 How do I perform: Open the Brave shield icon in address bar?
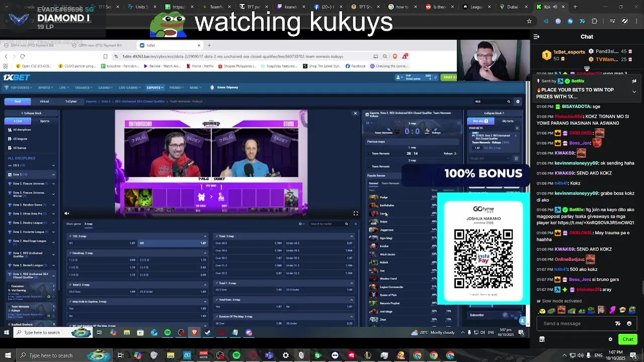[x=395, y=56]
